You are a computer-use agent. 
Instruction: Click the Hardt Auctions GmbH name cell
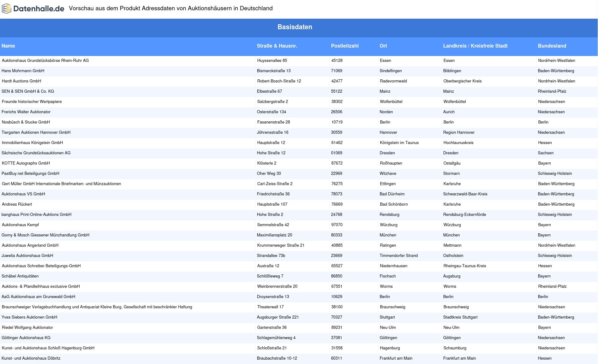click(21, 81)
